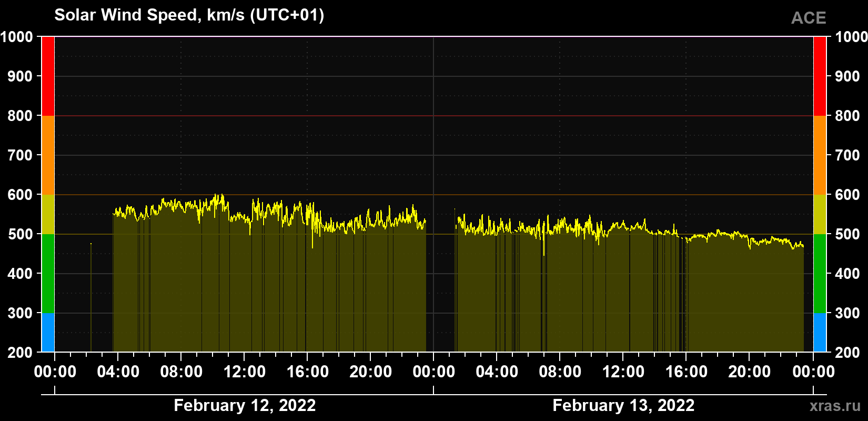Click the orange segment of left color scale
The image size is (868, 421).
pyautogui.click(x=48, y=155)
